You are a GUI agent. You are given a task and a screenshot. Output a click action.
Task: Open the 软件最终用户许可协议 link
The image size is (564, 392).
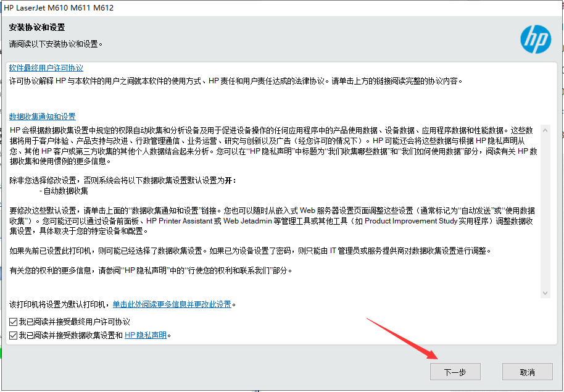(46, 68)
